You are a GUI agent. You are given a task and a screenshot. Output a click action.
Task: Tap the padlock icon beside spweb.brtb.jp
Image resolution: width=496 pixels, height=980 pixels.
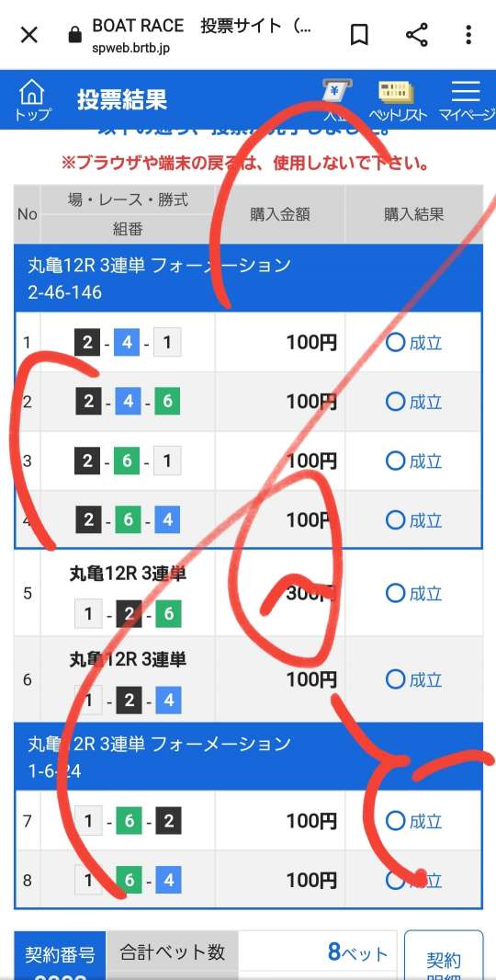coord(75,35)
